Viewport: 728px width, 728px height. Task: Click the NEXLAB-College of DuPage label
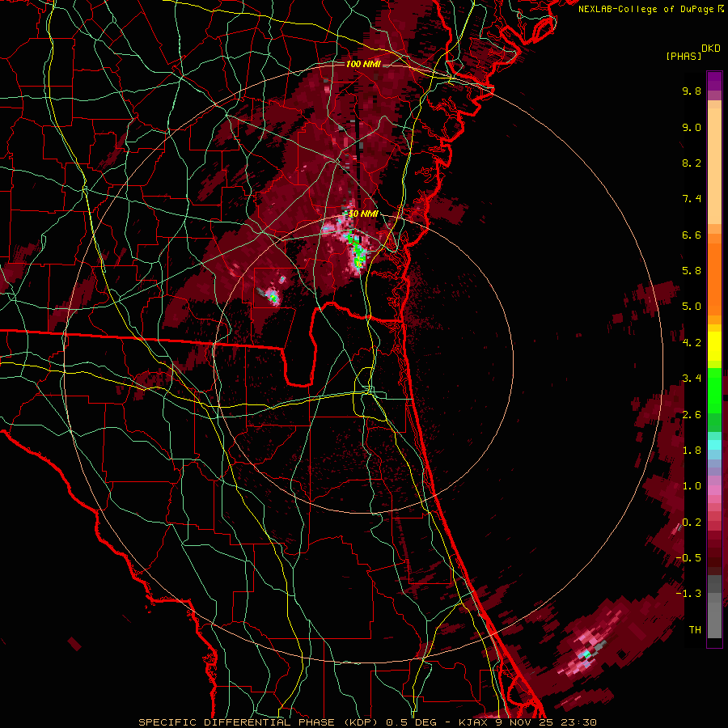click(645, 9)
